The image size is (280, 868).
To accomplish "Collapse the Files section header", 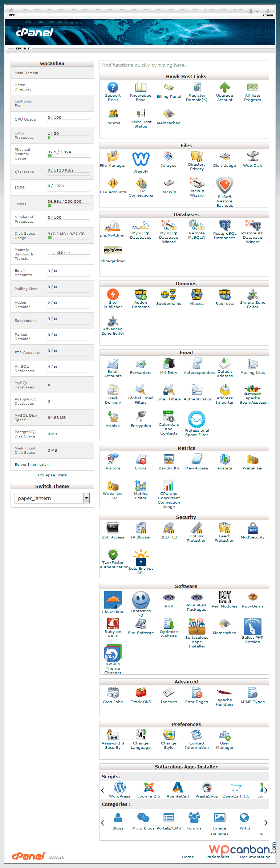I will [x=184, y=145].
